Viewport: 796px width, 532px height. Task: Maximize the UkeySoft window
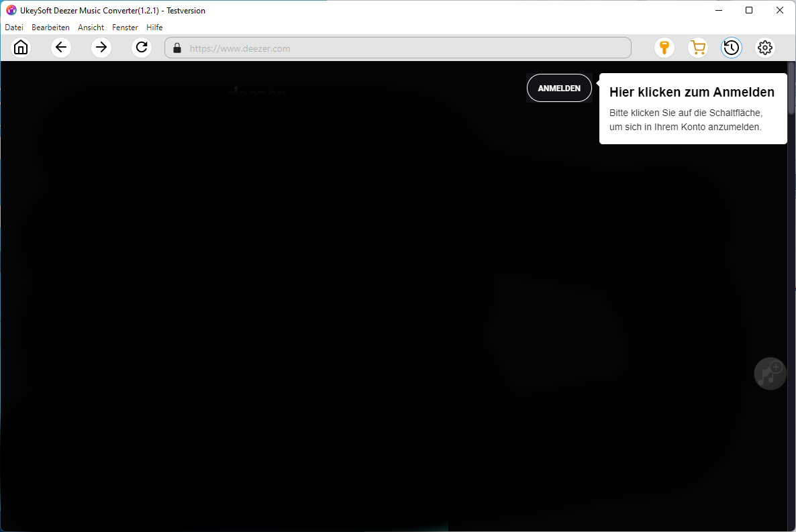[x=749, y=10]
